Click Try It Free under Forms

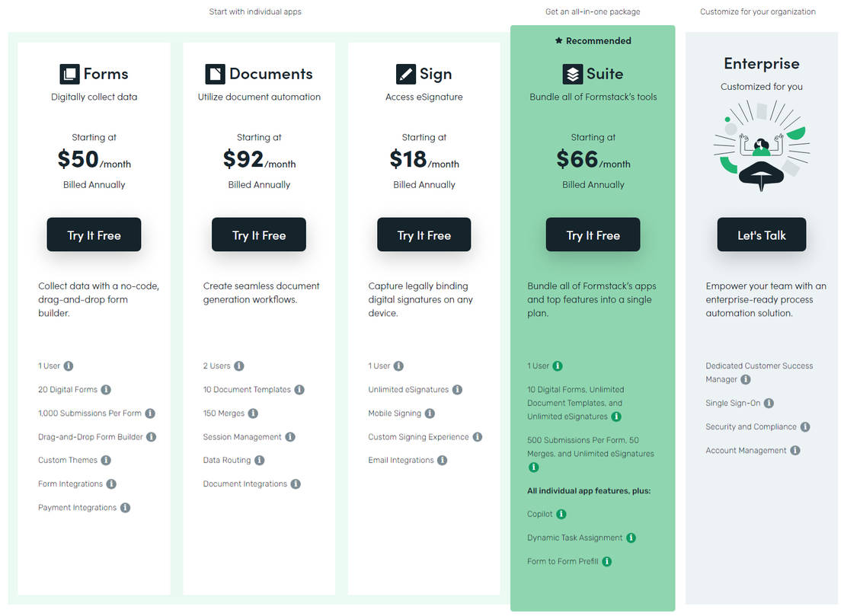point(94,235)
